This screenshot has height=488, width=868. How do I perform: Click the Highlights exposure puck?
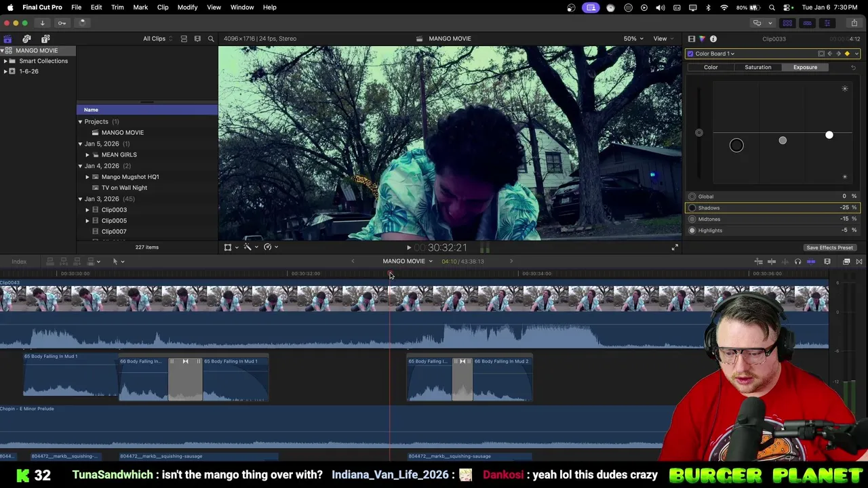click(829, 135)
